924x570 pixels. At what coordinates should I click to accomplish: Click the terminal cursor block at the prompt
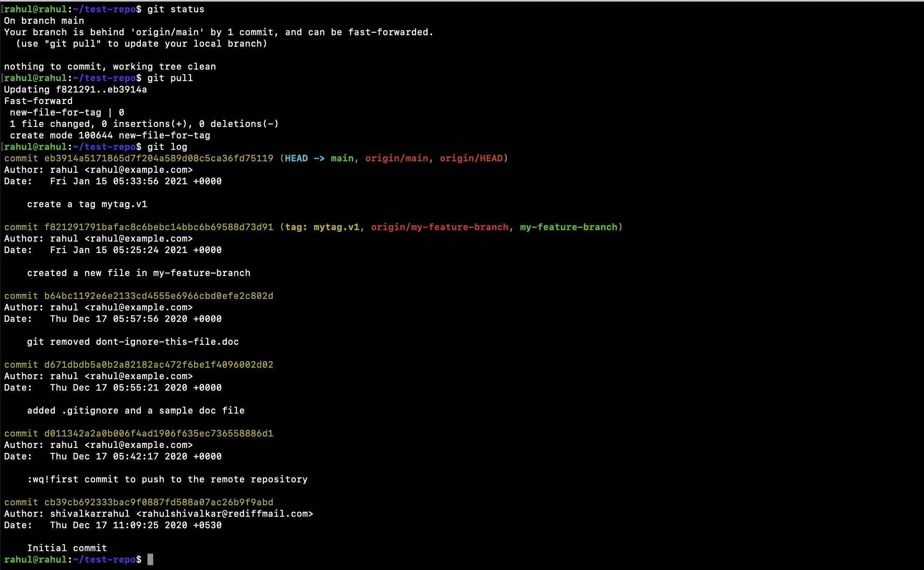[x=150, y=560]
